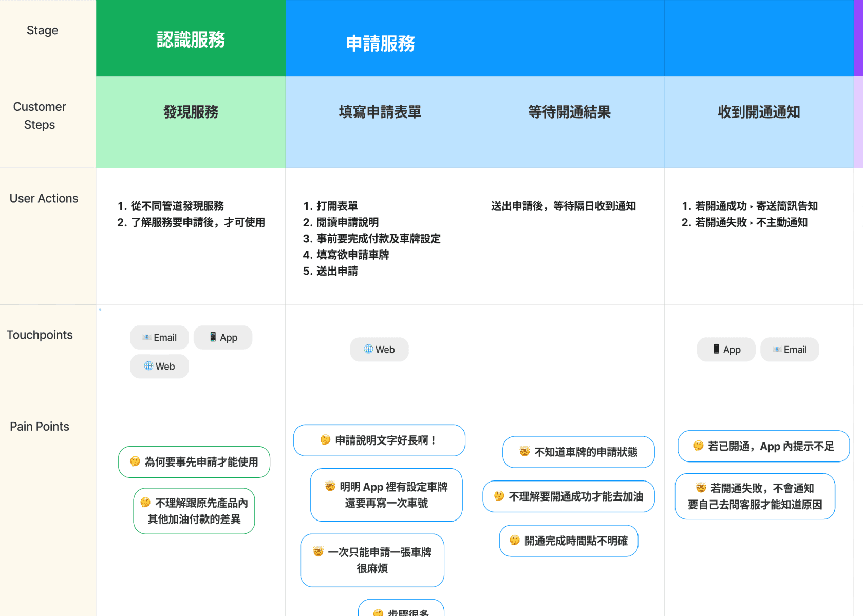Select the Web chip in 填寫申請表單 column
This screenshot has height=616, width=863.
coord(379,350)
